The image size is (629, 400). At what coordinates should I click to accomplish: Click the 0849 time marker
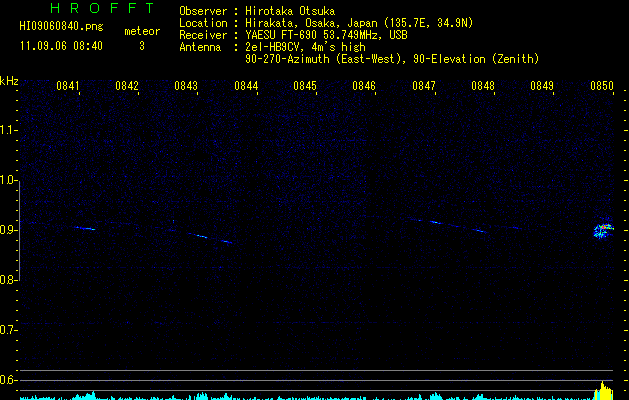pyautogui.click(x=542, y=86)
